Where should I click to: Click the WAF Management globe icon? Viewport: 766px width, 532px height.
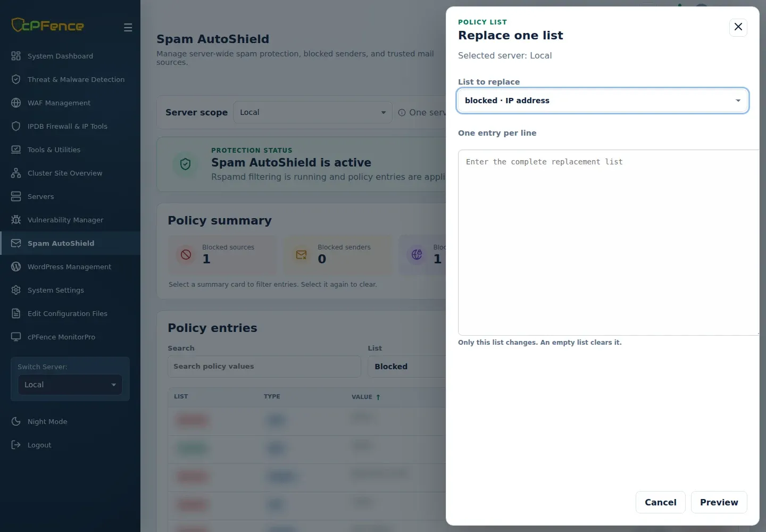pyautogui.click(x=16, y=103)
